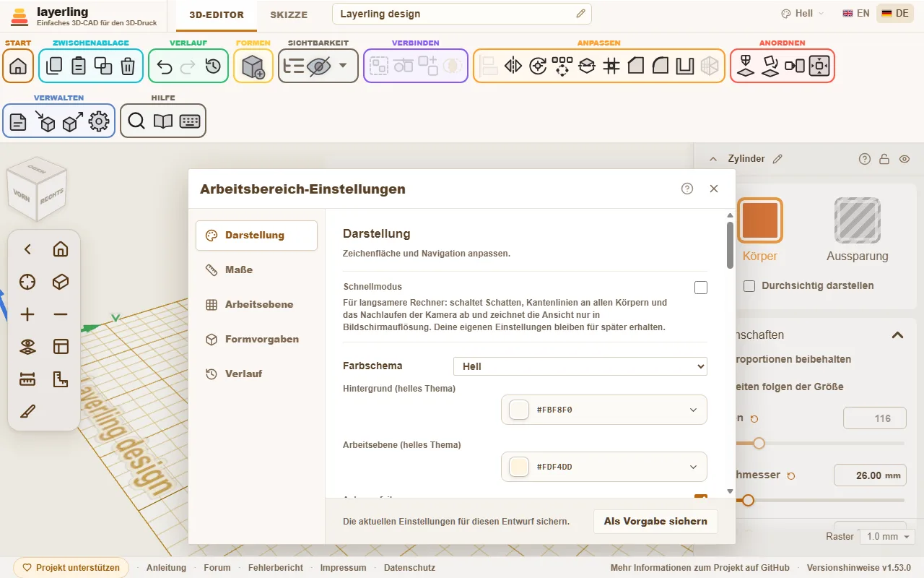Collapse the Zylinder panel chevron

tap(713, 159)
